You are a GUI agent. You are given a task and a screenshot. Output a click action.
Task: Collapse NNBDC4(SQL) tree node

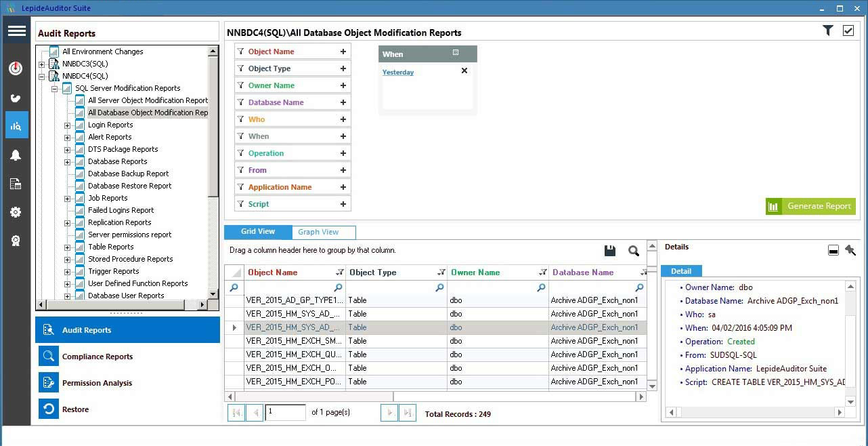click(x=42, y=76)
